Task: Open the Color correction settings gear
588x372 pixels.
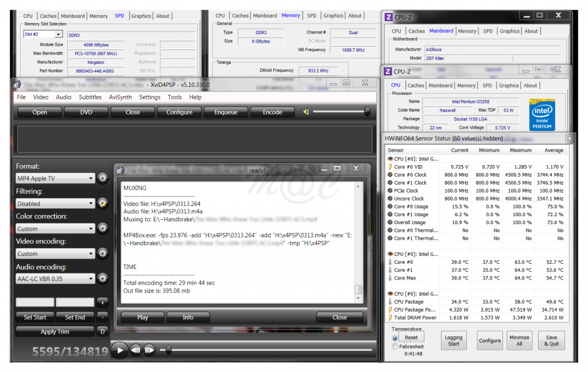Action: coord(103,228)
